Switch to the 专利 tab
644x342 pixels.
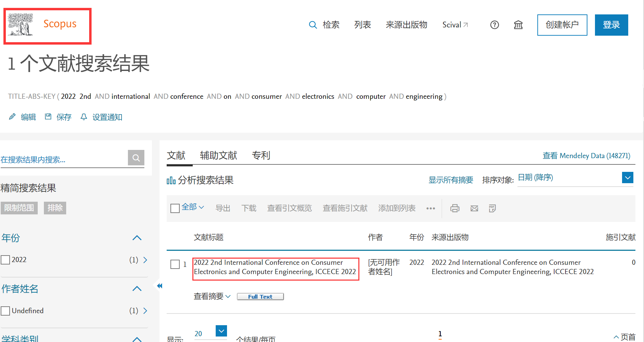point(261,155)
